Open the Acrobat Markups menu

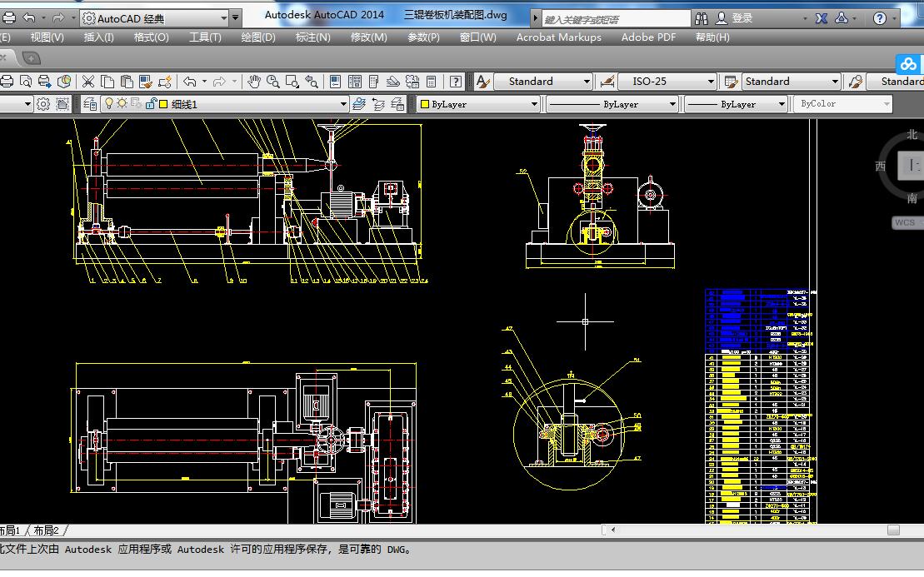(558, 37)
